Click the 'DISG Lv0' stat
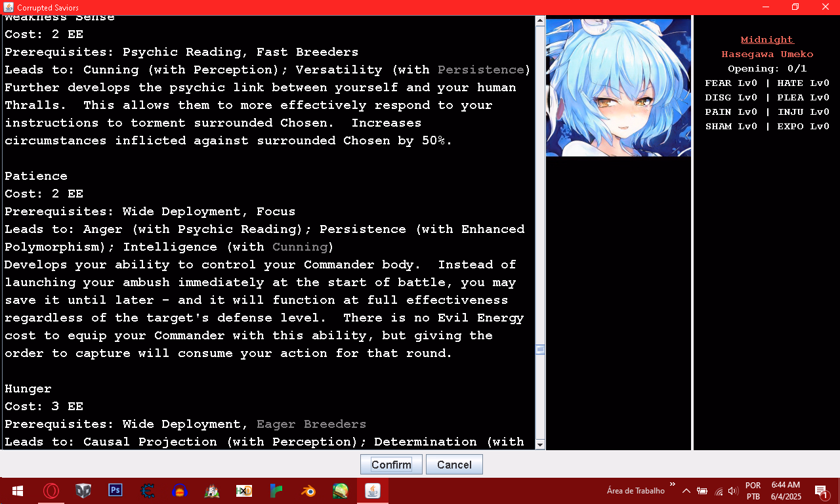Image resolution: width=840 pixels, height=504 pixels. pyautogui.click(x=731, y=97)
